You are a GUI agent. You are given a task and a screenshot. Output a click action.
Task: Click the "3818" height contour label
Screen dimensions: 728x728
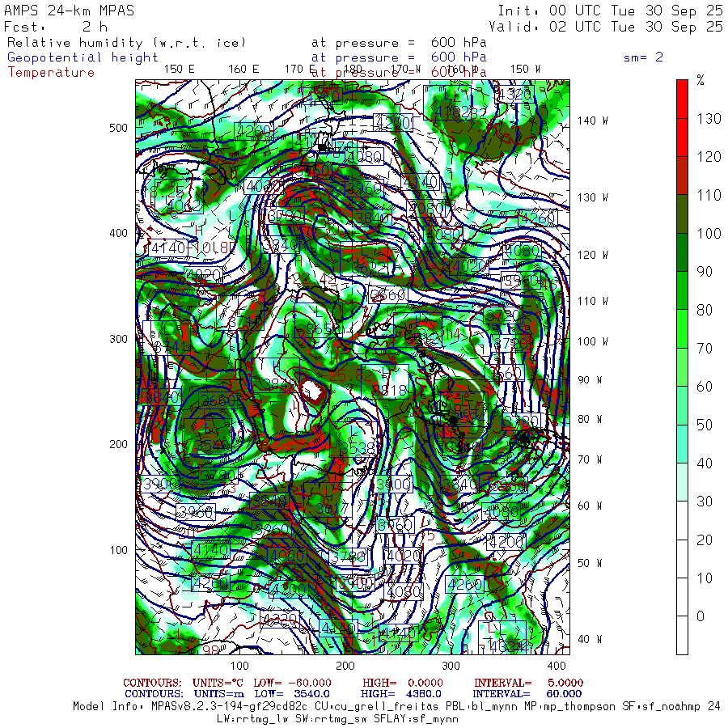click(391, 391)
